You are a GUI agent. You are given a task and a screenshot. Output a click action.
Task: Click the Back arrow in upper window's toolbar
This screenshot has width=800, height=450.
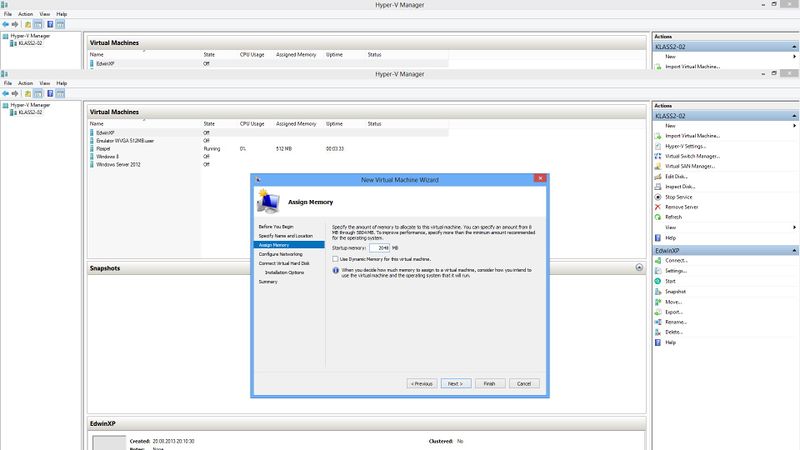[x=6, y=24]
